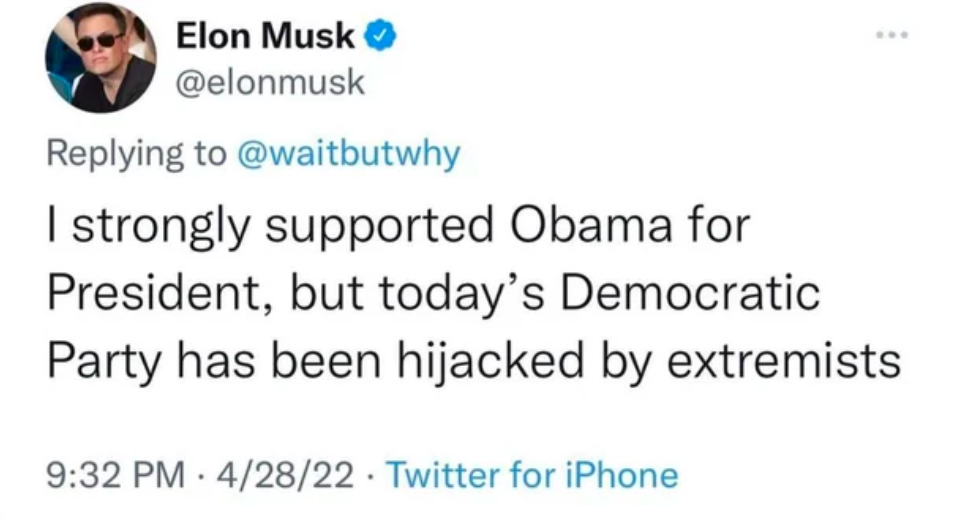Image resolution: width=955 pixels, height=524 pixels.
Task: Click the sunglasses in the avatar picture
Action: (99, 42)
